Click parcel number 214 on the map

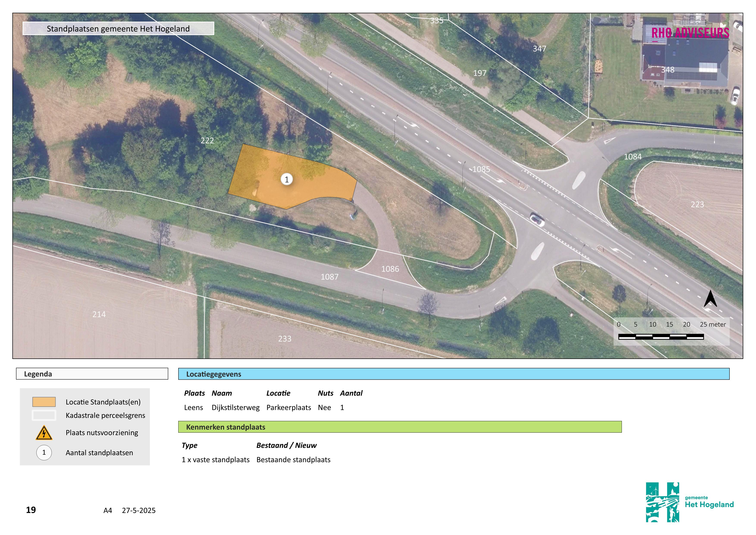tap(99, 315)
